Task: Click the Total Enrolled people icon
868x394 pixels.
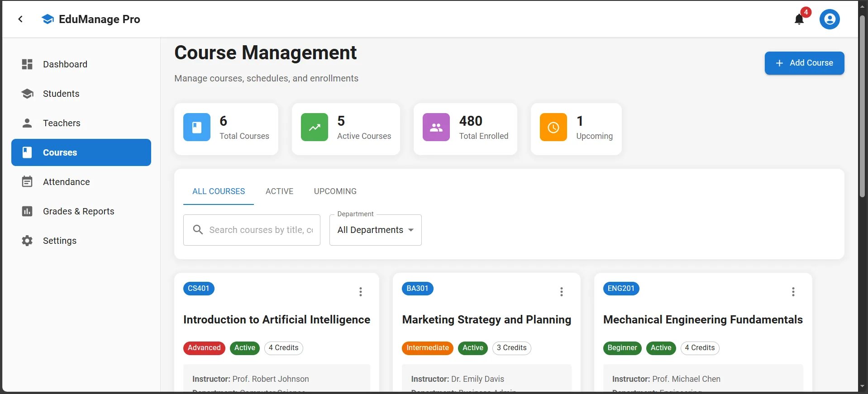Action: (436, 127)
